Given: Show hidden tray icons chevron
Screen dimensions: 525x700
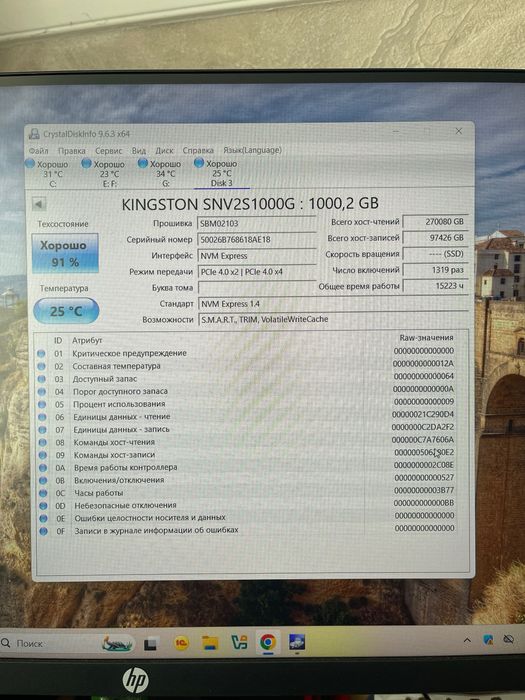Looking at the screenshot, I should click(x=467, y=640).
